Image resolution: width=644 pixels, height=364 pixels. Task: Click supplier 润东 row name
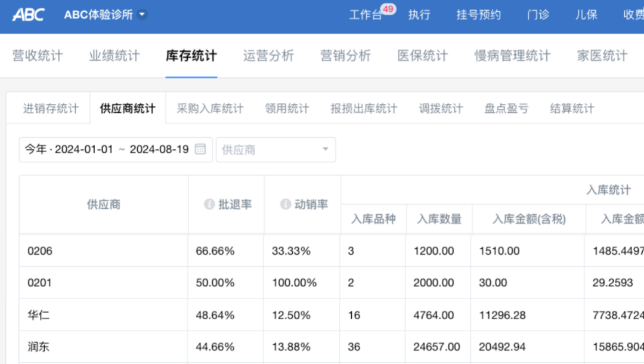click(x=38, y=347)
